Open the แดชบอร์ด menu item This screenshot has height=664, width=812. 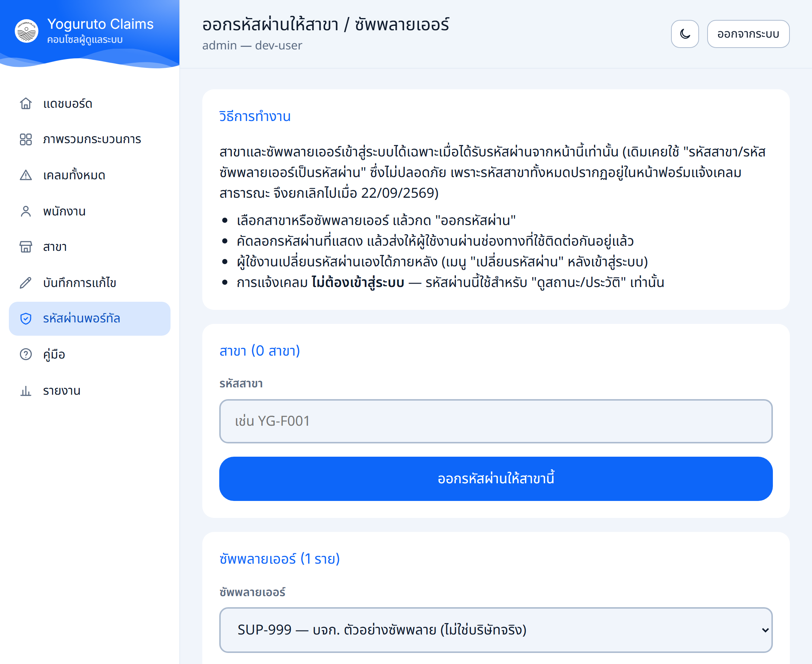(x=90, y=104)
